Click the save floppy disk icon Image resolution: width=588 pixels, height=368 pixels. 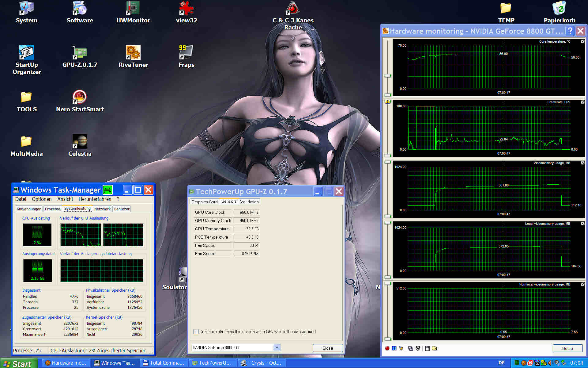point(427,348)
